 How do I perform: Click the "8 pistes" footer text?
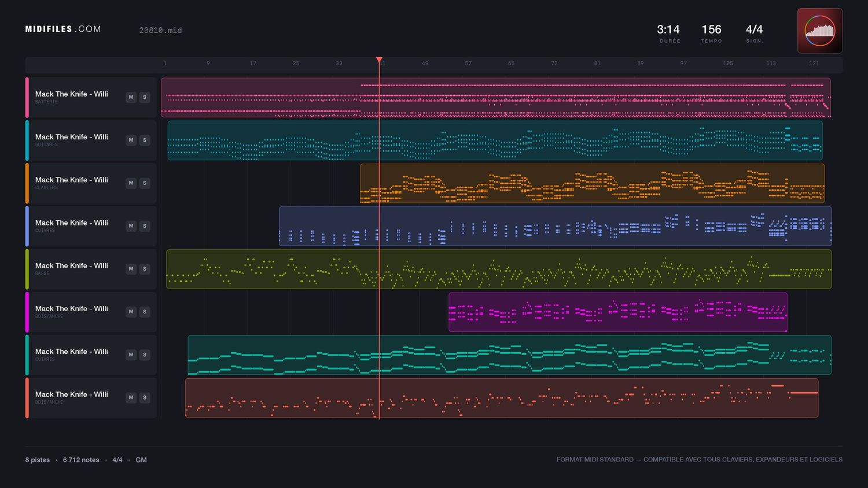(38, 460)
